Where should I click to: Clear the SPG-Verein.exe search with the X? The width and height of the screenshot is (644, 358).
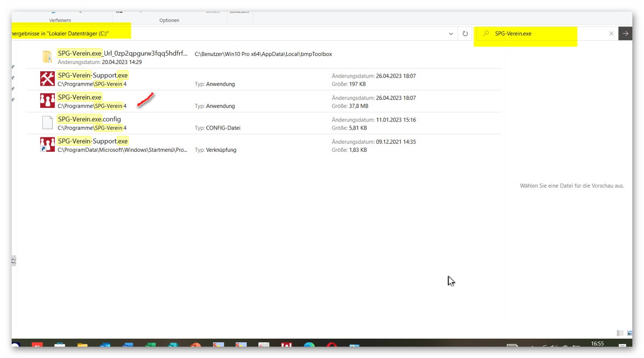point(611,34)
